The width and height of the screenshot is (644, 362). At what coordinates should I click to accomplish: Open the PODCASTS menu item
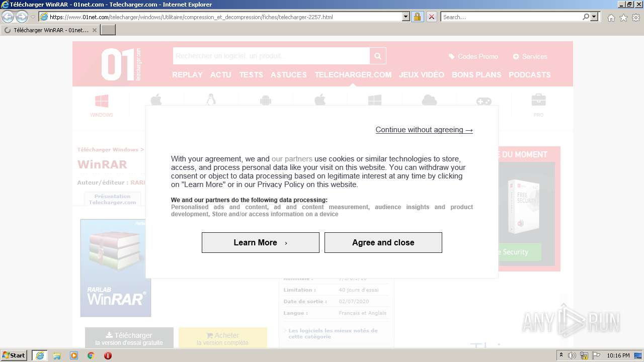pos(530,75)
